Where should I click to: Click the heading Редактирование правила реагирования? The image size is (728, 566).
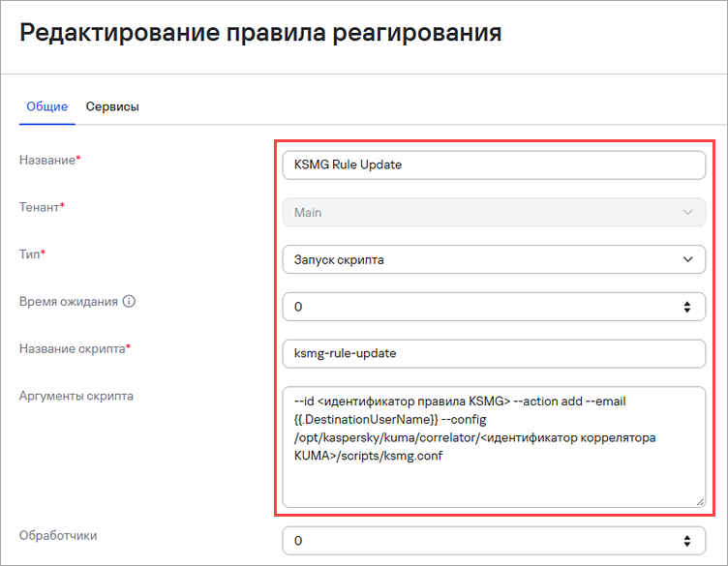260,33
